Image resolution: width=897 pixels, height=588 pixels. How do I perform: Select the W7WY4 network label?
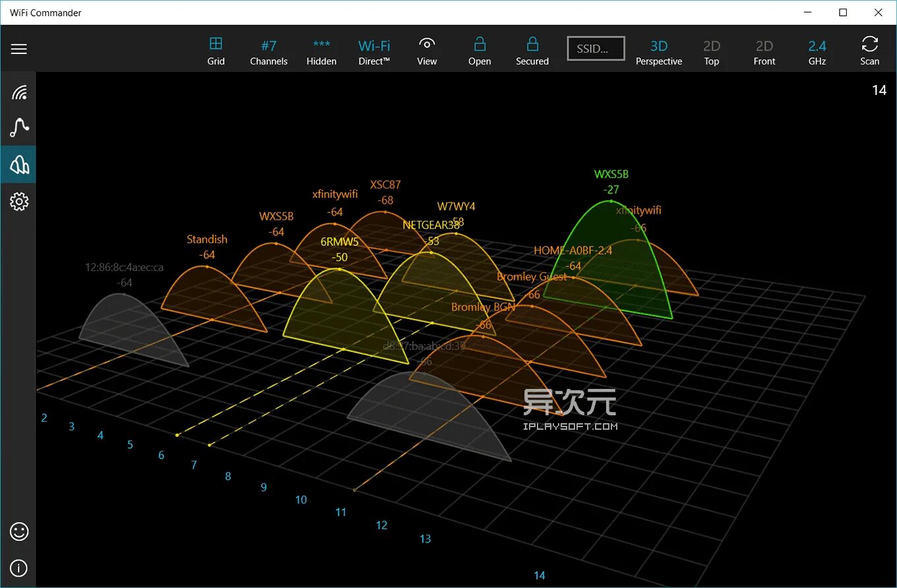pos(456,206)
